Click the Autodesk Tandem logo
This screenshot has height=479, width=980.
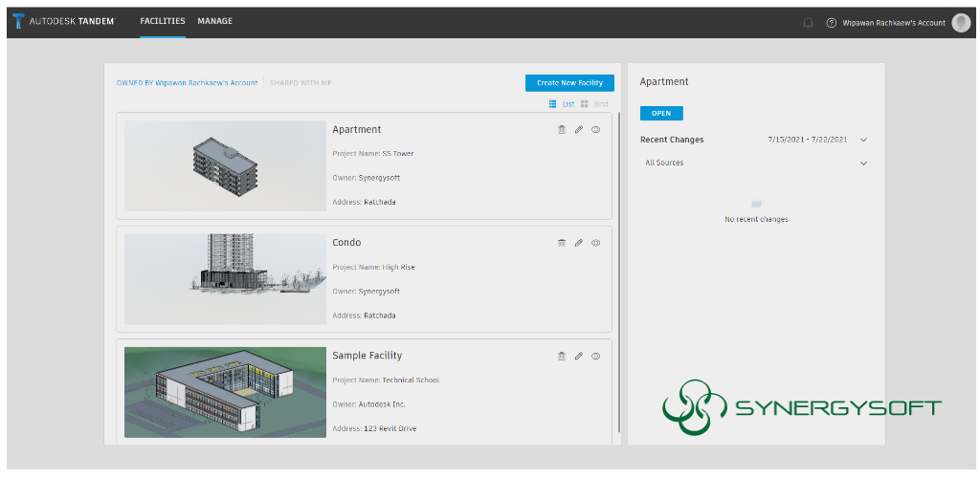(64, 21)
